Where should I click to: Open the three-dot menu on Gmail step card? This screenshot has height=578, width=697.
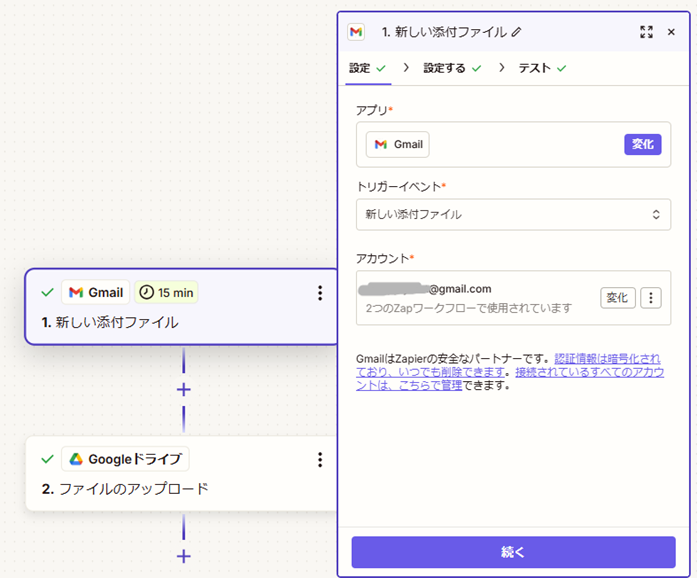tap(320, 293)
